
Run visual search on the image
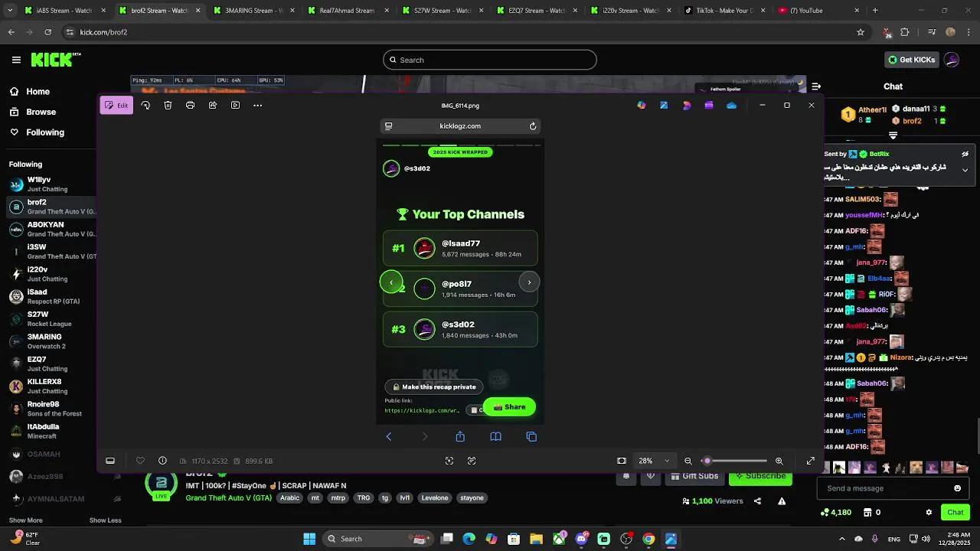tap(449, 461)
